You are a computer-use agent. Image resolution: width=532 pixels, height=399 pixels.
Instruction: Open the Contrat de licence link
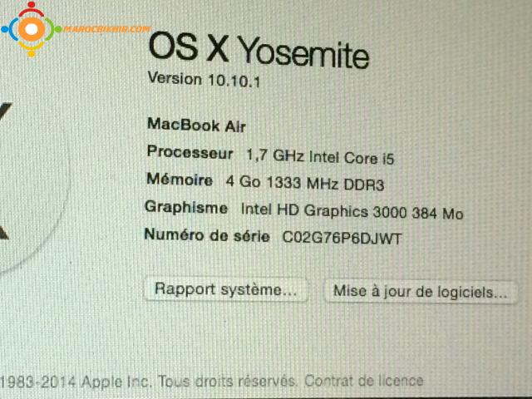click(364, 381)
